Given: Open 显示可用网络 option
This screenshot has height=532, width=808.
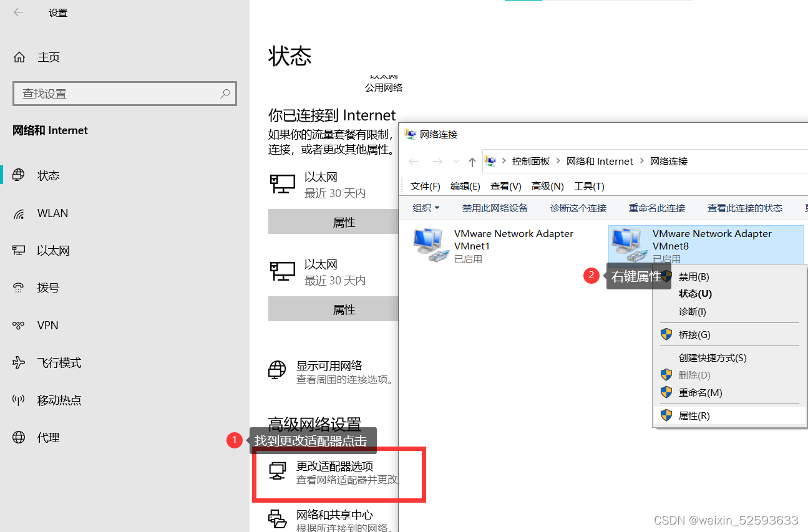Looking at the screenshot, I should click(329, 365).
